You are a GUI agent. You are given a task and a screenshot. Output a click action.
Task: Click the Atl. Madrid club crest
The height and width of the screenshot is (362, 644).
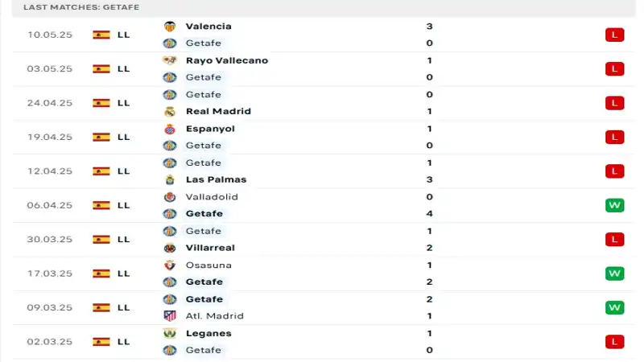(170, 316)
